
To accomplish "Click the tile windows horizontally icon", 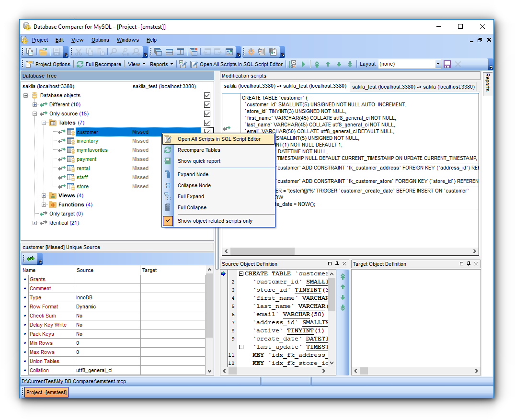I will click(170, 52).
